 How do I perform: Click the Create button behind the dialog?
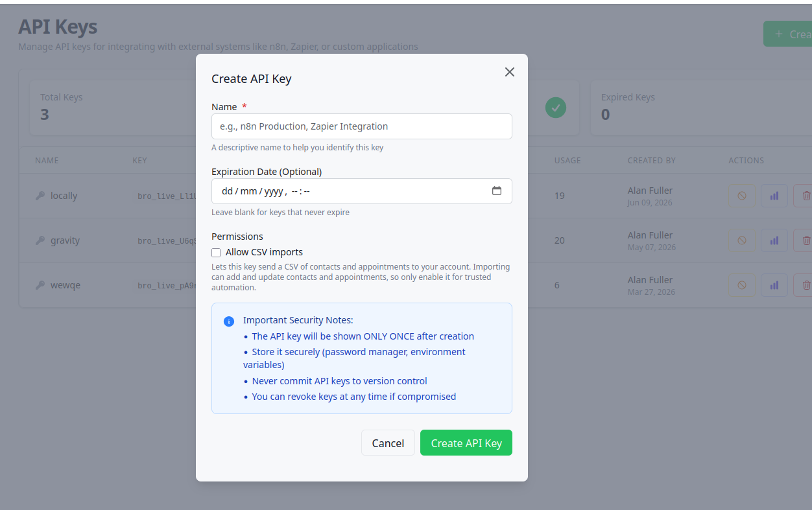coord(788,34)
